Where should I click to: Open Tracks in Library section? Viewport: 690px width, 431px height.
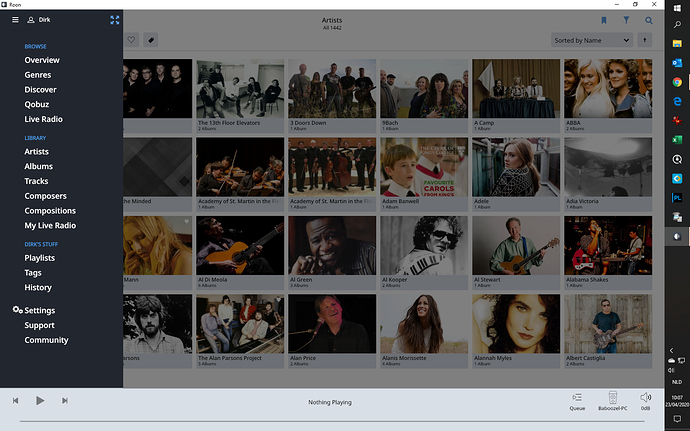point(36,181)
